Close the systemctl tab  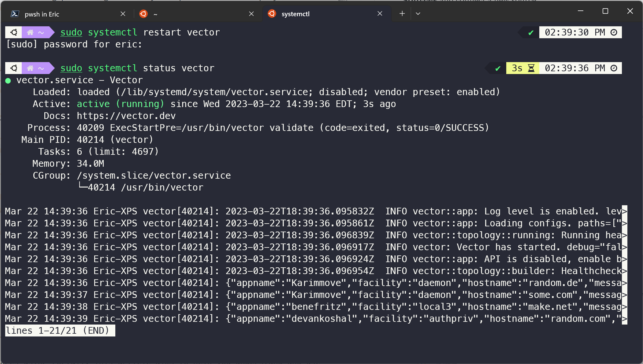(x=380, y=14)
